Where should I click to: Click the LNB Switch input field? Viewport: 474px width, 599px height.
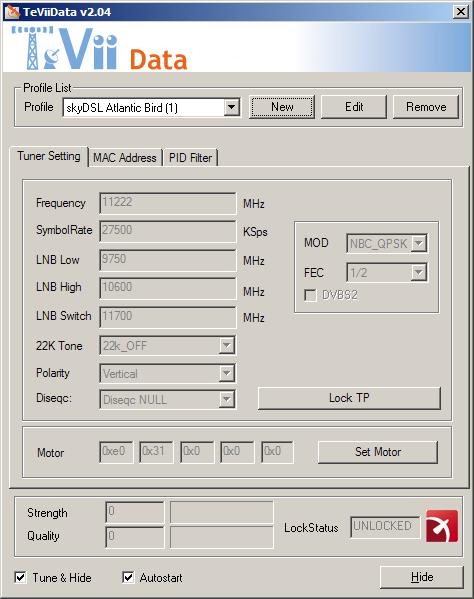pos(168,317)
